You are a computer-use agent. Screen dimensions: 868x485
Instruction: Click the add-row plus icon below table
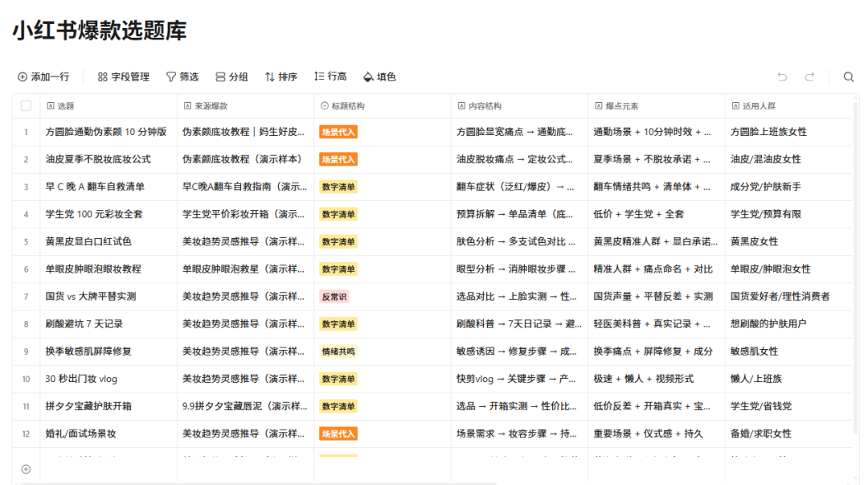[26, 470]
